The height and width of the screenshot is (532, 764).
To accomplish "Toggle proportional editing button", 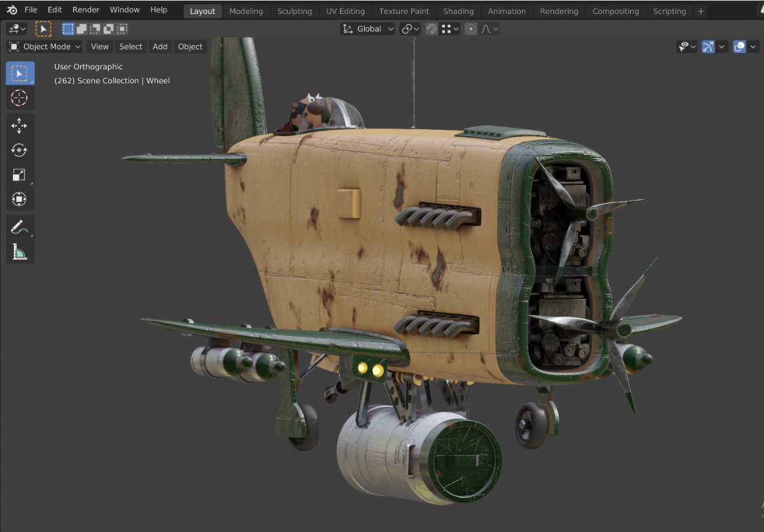I will [470, 29].
